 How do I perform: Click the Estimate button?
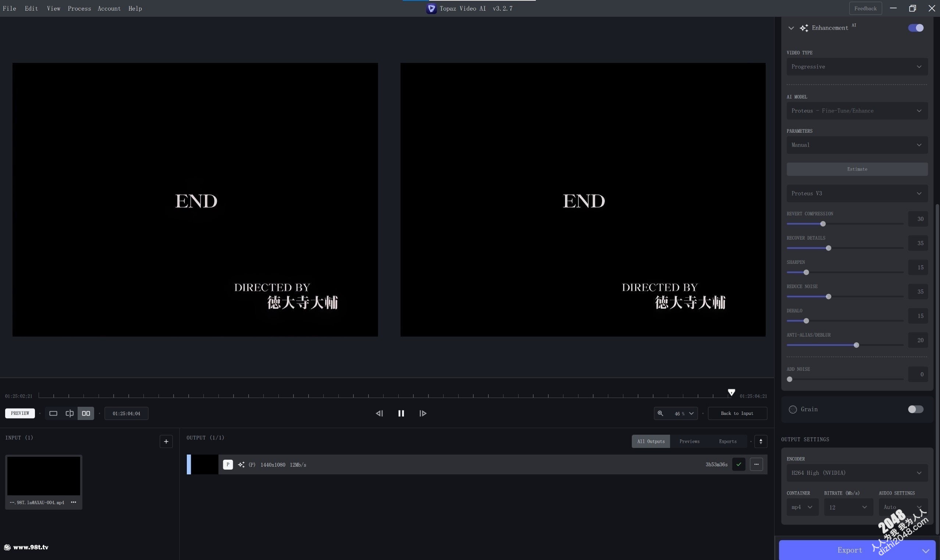coord(857,169)
